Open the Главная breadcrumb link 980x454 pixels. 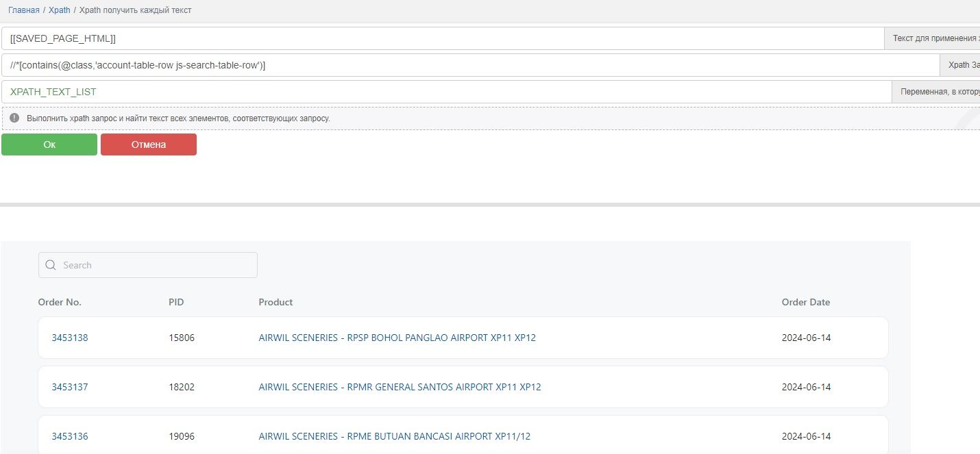[24, 10]
